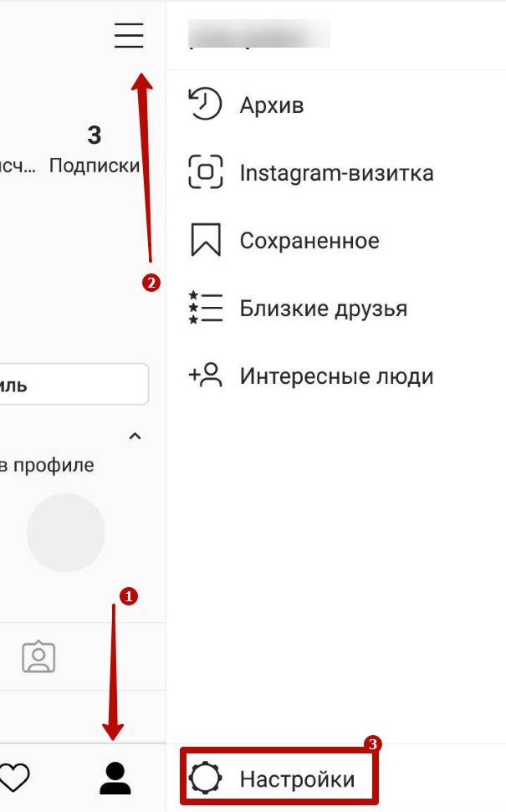
Task: Tap the Discover People add-person icon
Action: coord(205,375)
